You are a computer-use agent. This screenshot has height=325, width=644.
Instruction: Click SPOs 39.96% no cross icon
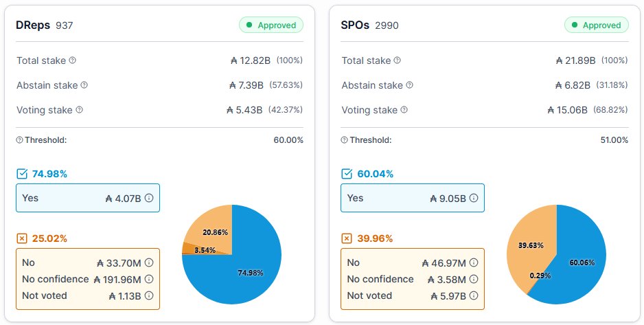click(x=347, y=238)
